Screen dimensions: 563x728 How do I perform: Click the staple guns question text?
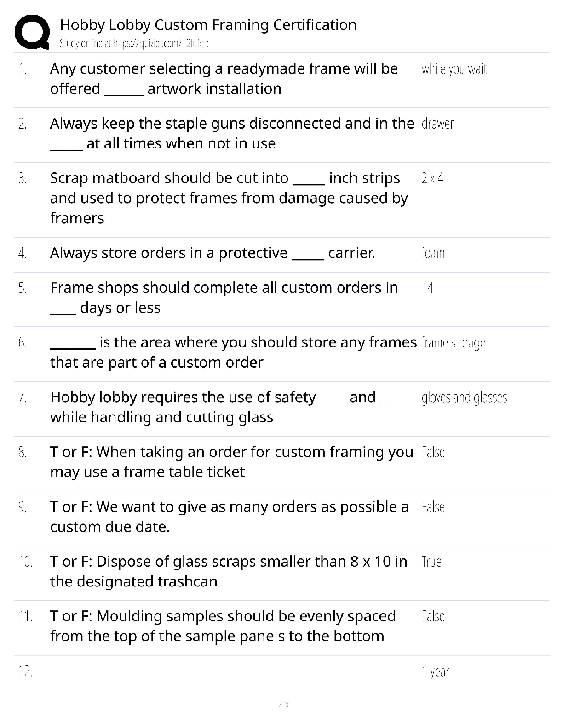(x=232, y=133)
